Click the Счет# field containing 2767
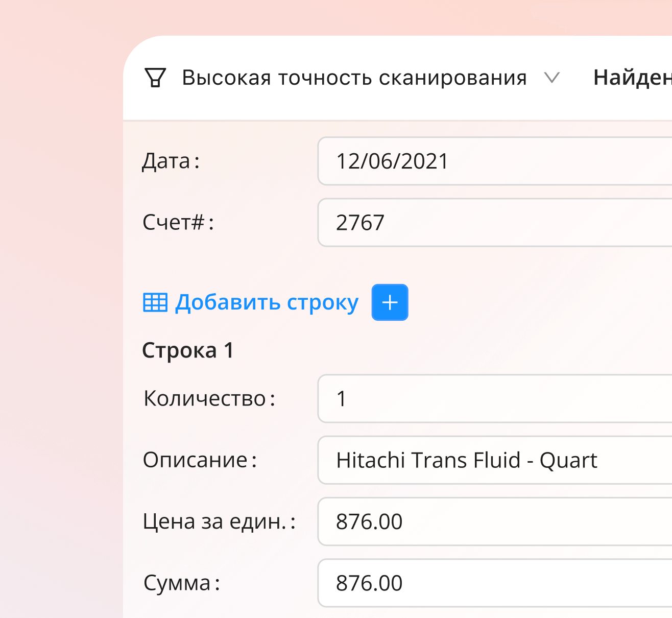672x618 pixels. point(495,222)
